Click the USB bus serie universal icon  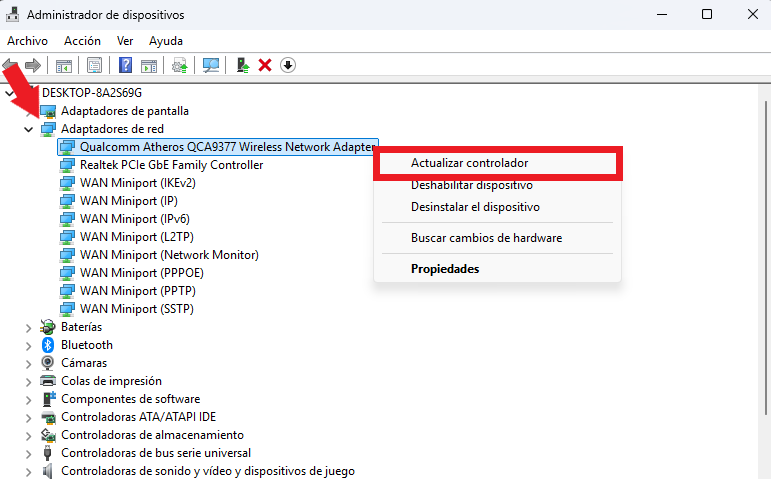(x=48, y=453)
